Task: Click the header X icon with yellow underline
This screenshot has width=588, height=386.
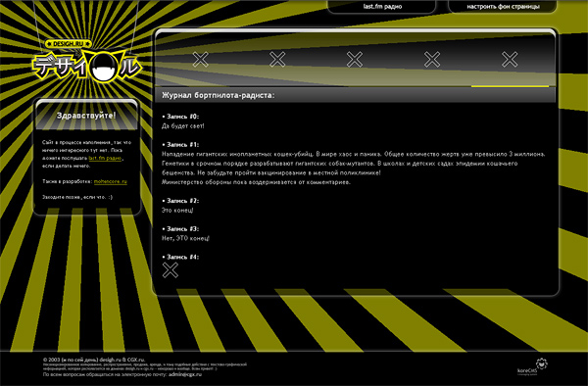Action: (x=510, y=60)
